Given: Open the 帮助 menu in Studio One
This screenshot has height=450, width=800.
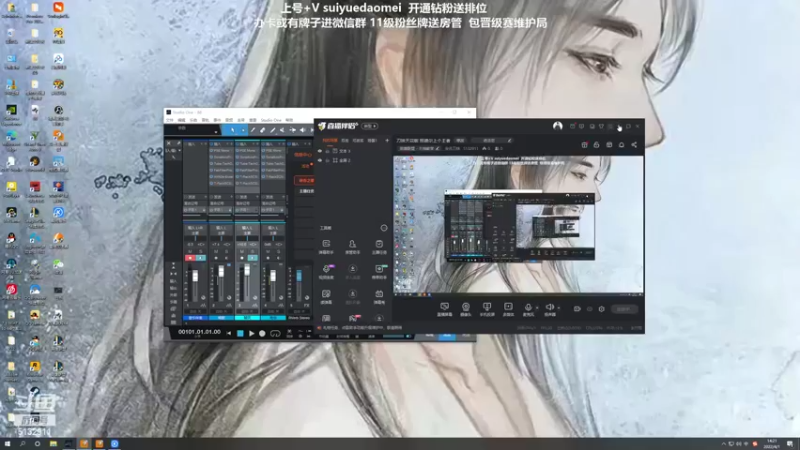Looking at the screenshot, I should click(x=289, y=120).
